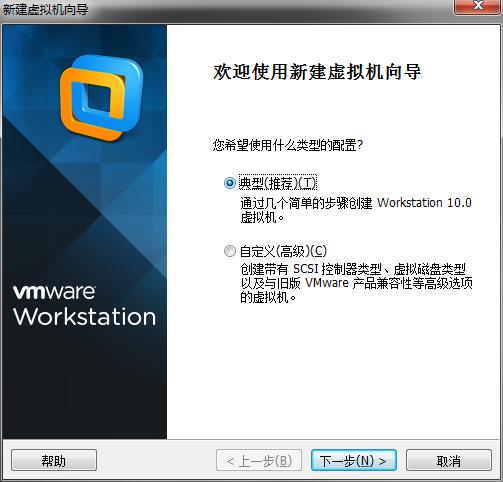Click the VMware overlapping squares logo
503x482 pixels.
click(x=101, y=98)
